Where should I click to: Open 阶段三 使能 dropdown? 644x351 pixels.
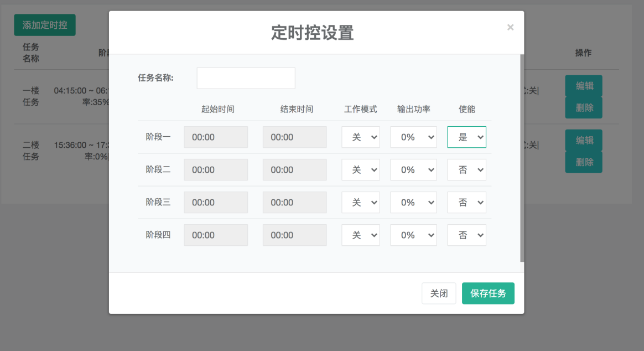coord(466,202)
